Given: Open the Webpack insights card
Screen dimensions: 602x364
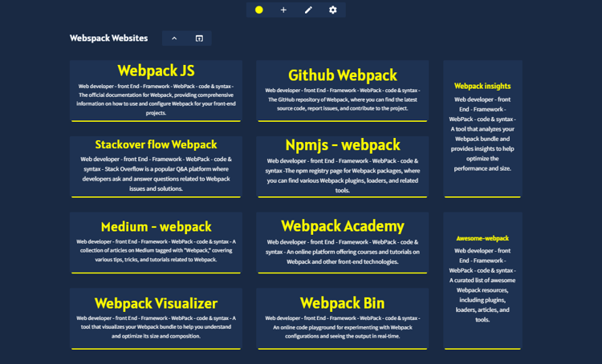Looking at the screenshot, I should 482,129.
